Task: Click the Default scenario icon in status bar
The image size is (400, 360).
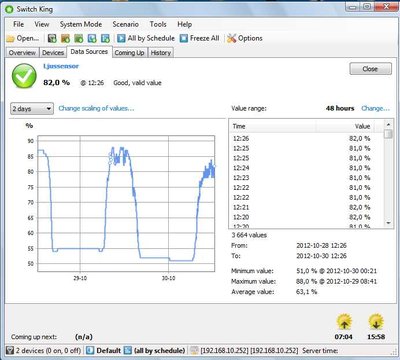Action: (90, 351)
